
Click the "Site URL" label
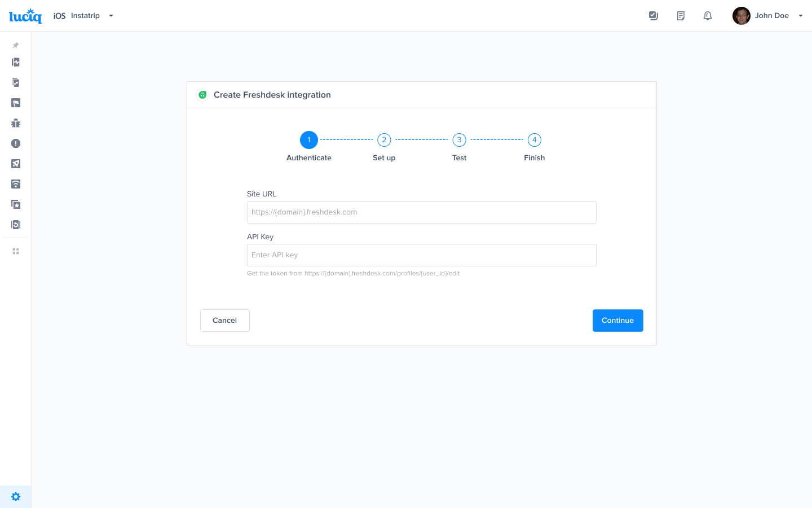click(262, 194)
